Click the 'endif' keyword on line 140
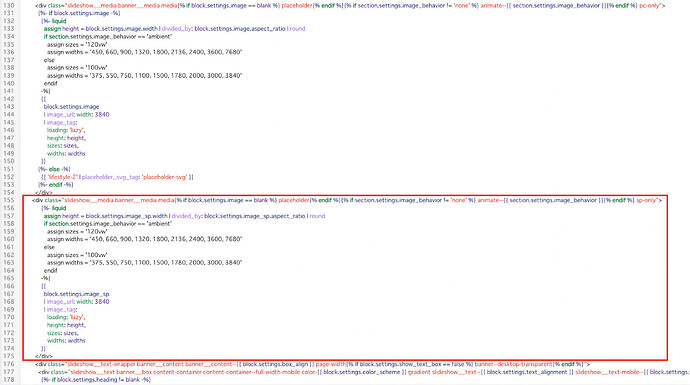Image resolution: width=690 pixels, height=385 pixels. (51, 83)
